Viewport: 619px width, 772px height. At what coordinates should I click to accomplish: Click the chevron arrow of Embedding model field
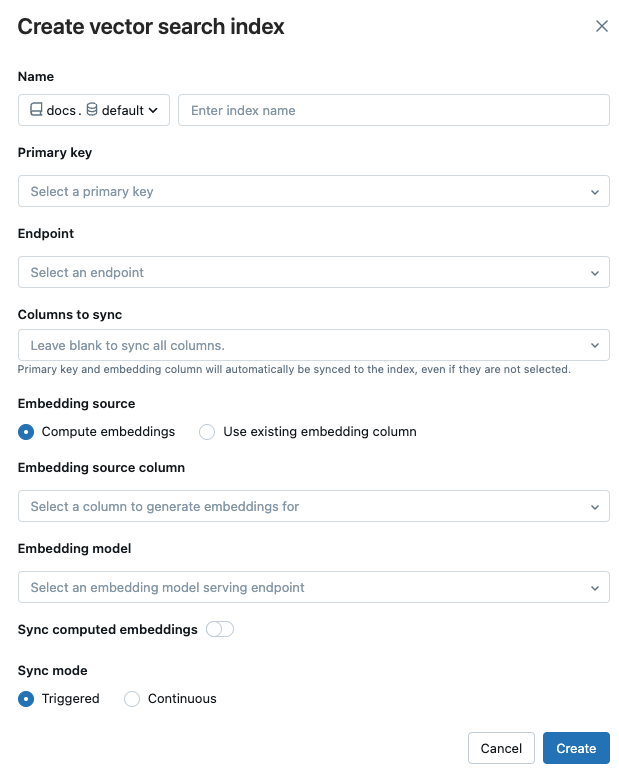click(595, 587)
